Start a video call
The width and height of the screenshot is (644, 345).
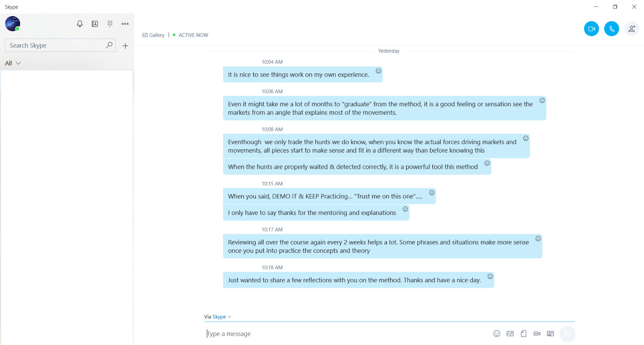pyautogui.click(x=591, y=29)
